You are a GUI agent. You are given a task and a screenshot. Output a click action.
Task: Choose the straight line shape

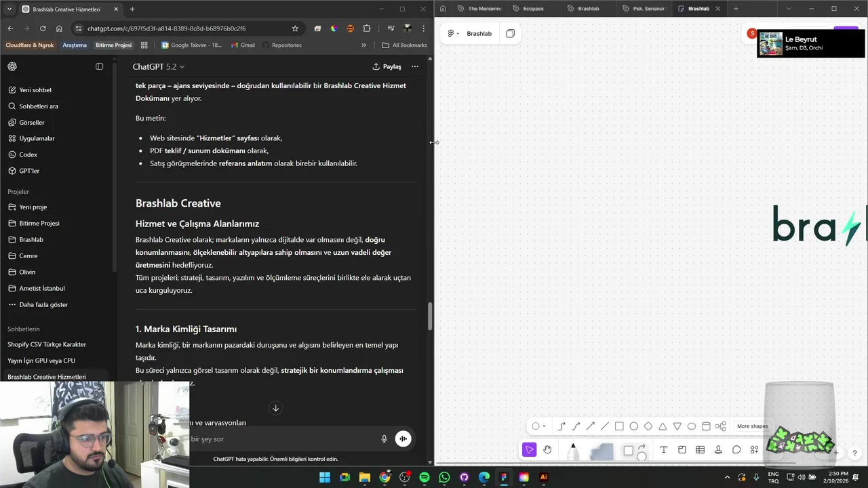point(605,426)
